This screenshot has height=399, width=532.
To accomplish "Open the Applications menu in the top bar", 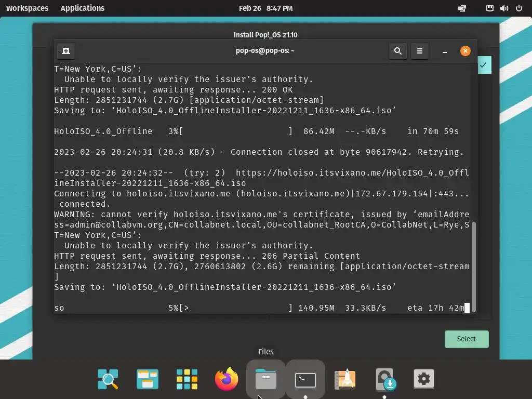I will (x=83, y=8).
